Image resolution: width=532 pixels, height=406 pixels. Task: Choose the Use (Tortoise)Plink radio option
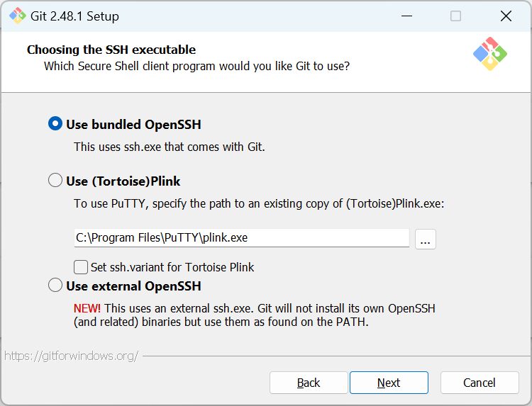tap(55, 180)
